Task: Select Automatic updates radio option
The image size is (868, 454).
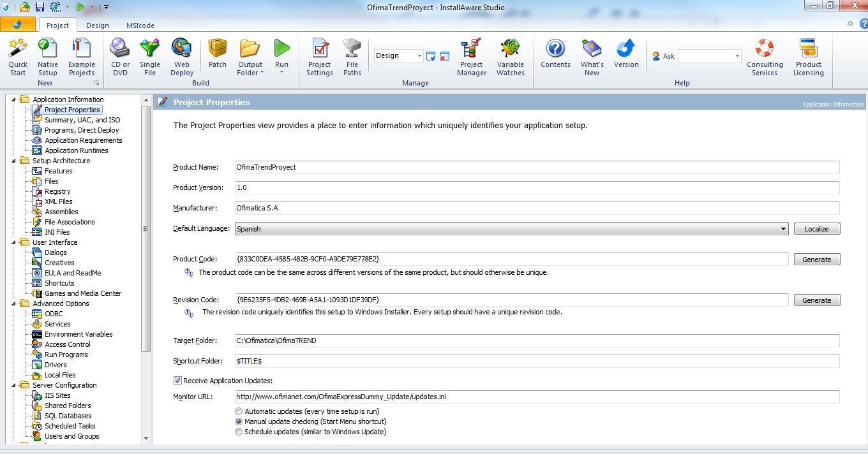Action: [239, 411]
